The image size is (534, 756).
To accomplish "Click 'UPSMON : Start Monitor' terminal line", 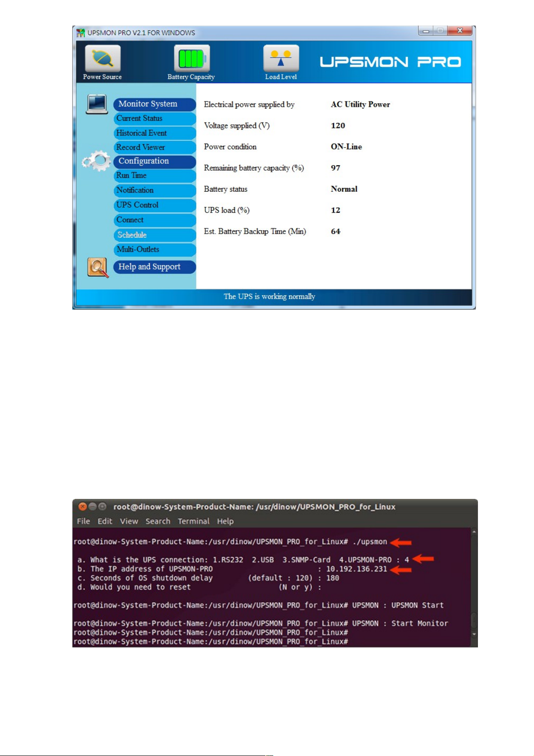I will tap(400, 623).
